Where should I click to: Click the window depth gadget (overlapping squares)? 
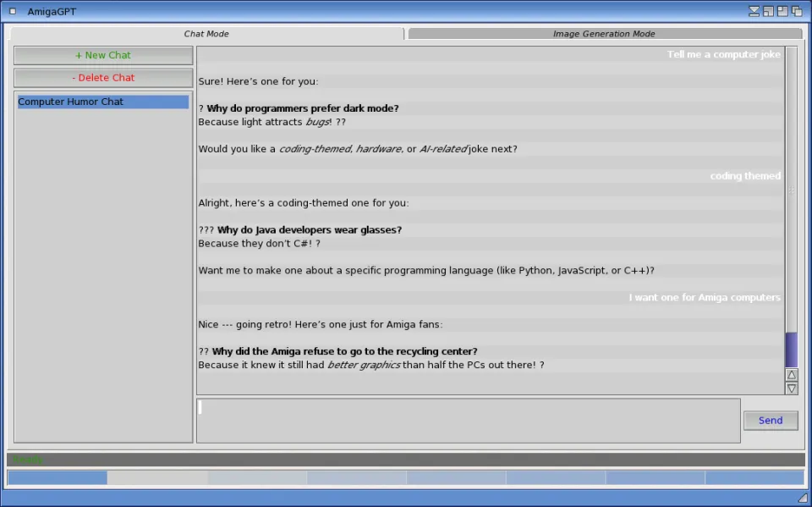[x=797, y=11]
